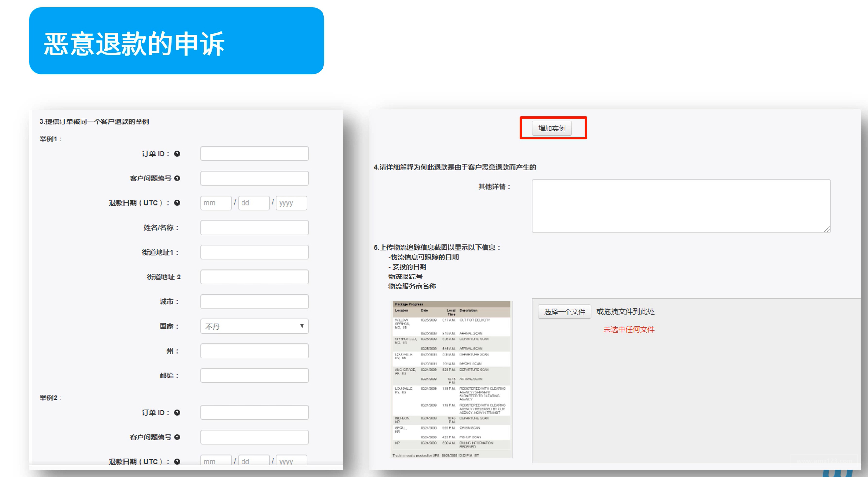Click the 选择一个文件 upload button
This screenshot has height=477, width=868.
tap(565, 312)
